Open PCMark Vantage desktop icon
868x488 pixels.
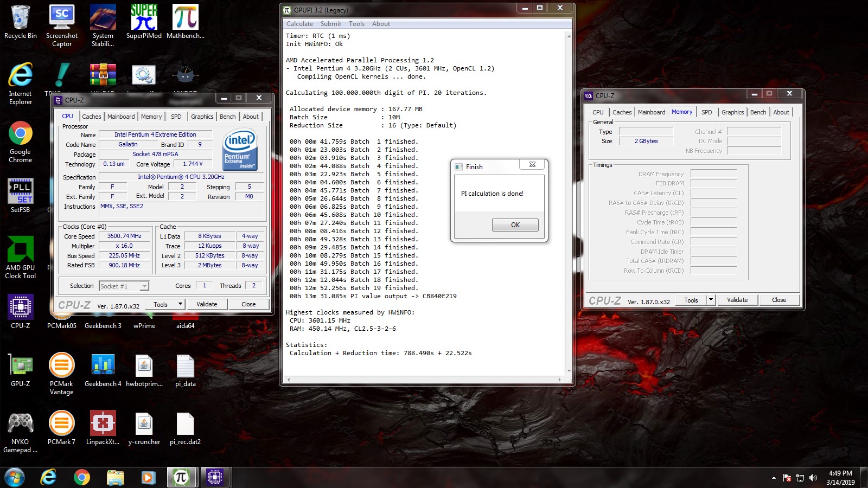coord(62,374)
